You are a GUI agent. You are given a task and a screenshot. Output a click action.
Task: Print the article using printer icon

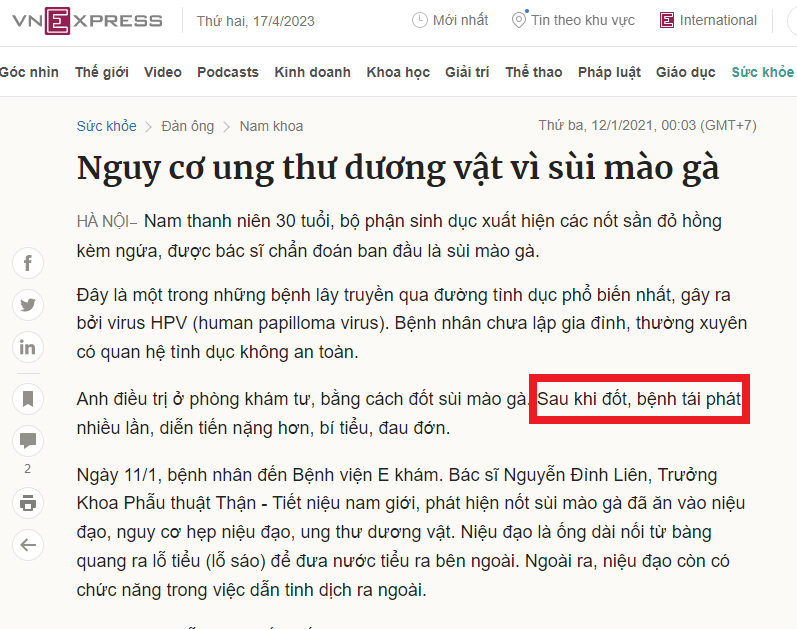click(28, 502)
